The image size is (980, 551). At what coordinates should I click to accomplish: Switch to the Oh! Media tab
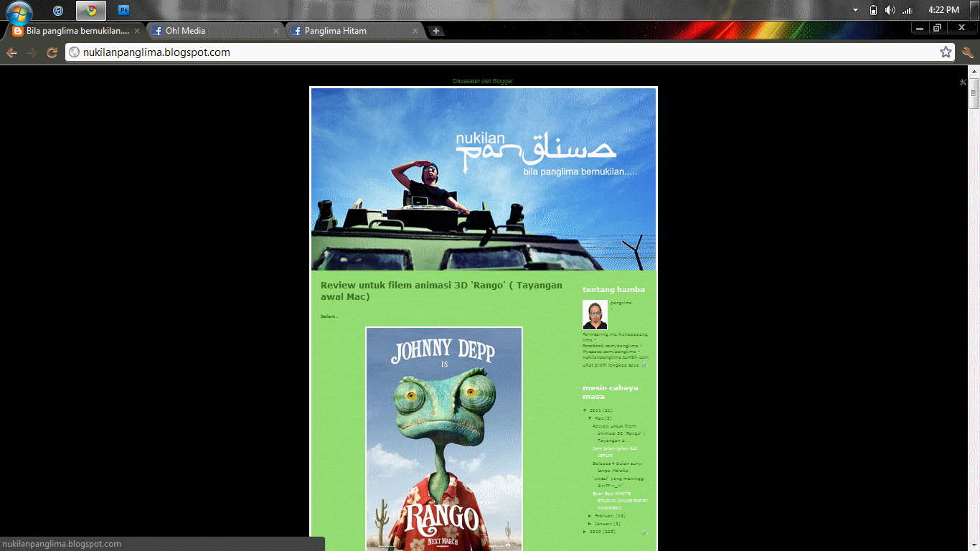pyautogui.click(x=214, y=31)
